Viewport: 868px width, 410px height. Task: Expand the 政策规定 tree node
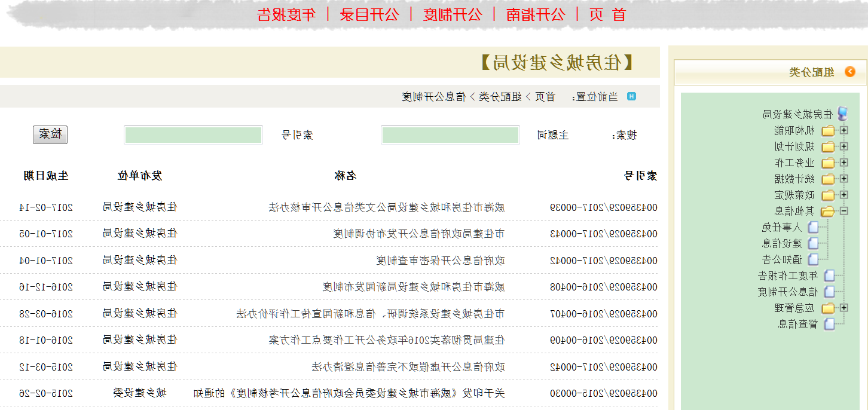tap(843, 194)
